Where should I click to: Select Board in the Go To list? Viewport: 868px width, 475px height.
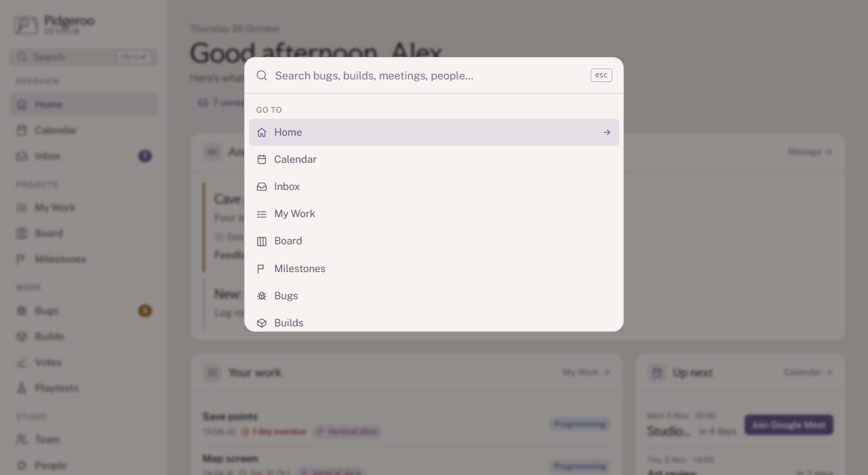click(434, 241)
